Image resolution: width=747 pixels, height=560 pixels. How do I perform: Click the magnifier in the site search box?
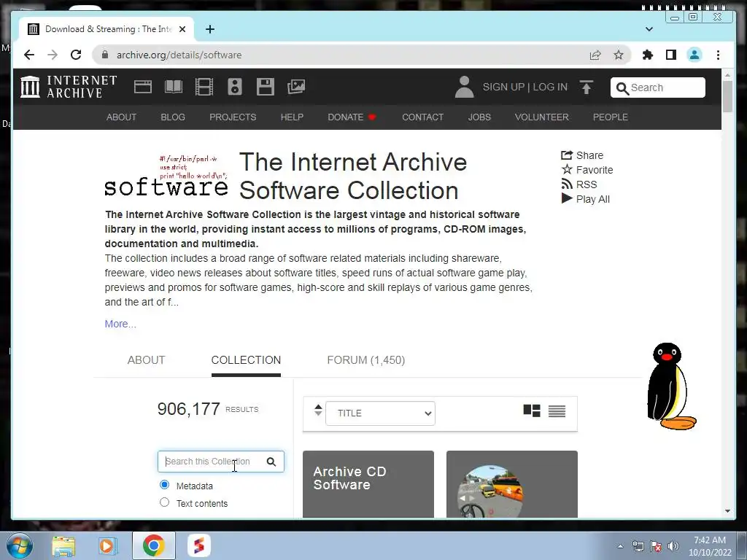(622, 88)
